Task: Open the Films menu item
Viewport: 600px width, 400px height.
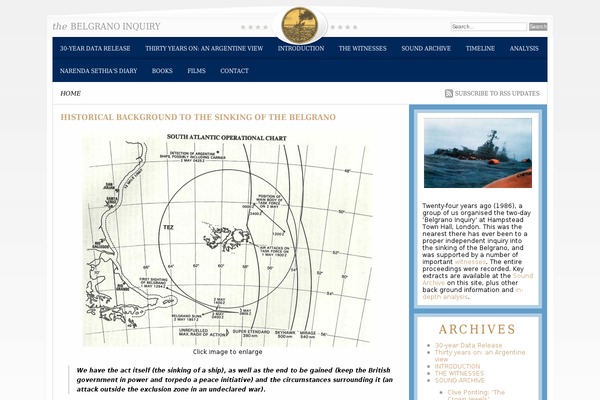Action: [196, 71]
